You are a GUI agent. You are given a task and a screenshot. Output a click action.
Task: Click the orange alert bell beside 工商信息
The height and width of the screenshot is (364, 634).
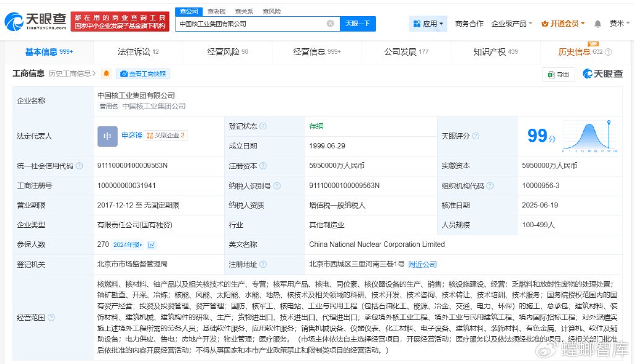[x=106, y=74]
